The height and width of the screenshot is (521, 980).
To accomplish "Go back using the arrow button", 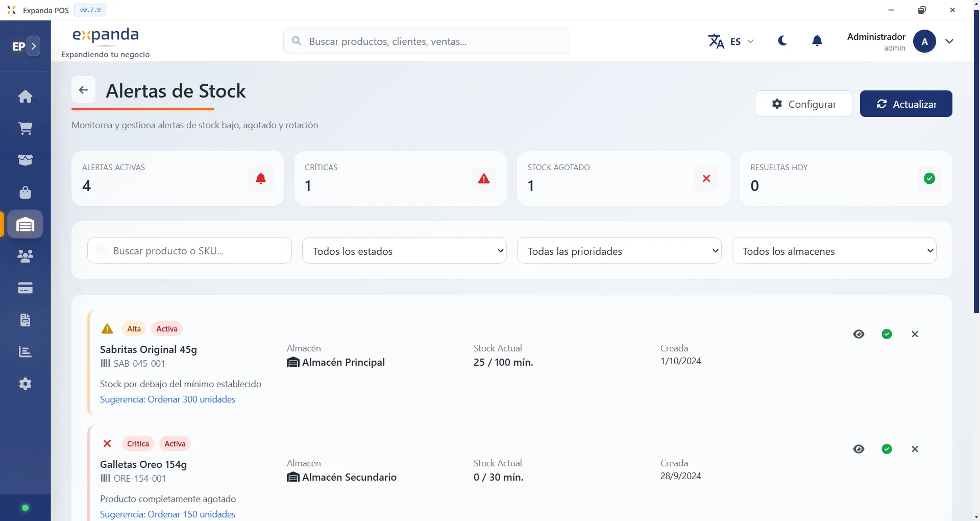I will (x=83, y=90).
